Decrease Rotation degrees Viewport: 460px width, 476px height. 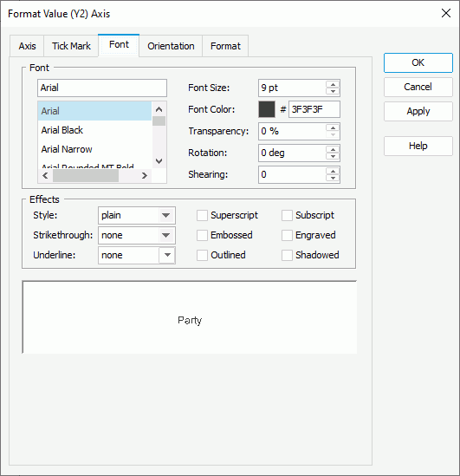point(333,157)
